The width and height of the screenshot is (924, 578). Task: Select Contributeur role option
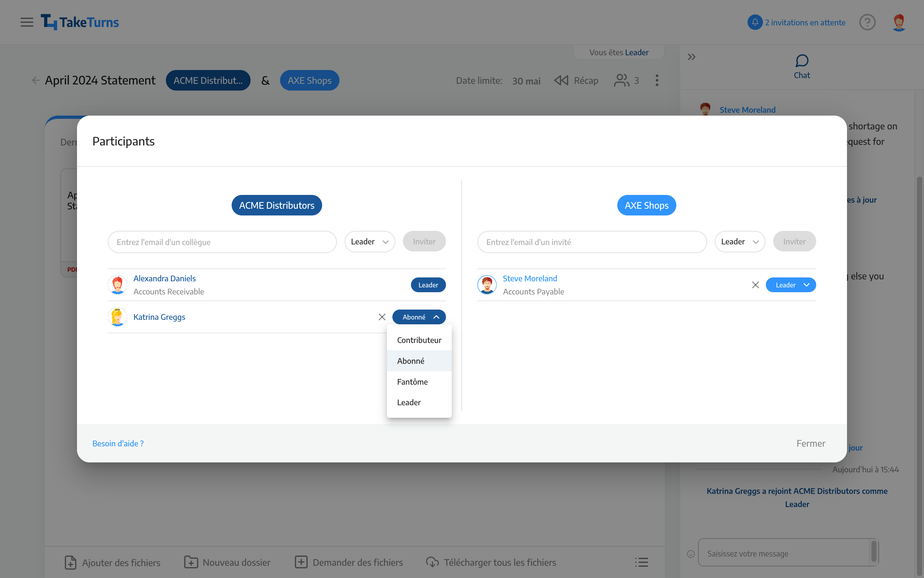(419, 340)
